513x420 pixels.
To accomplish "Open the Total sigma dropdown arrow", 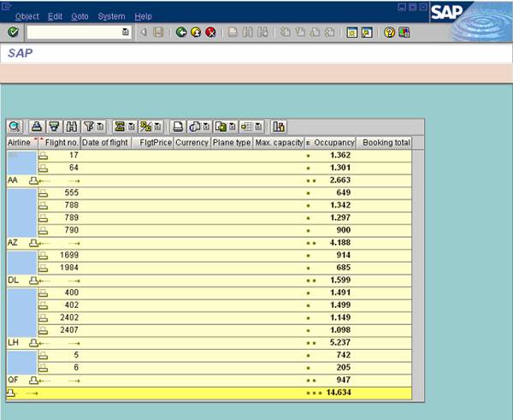I will (x=131, y=127).
